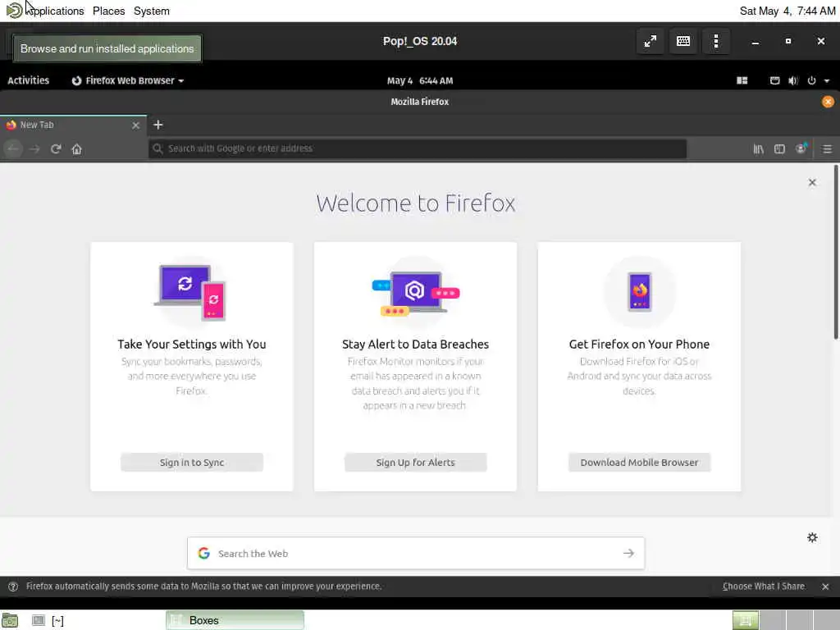Submit search with the arrow icon
Viewport: 840px width, 630px height.
coord(628,553)
